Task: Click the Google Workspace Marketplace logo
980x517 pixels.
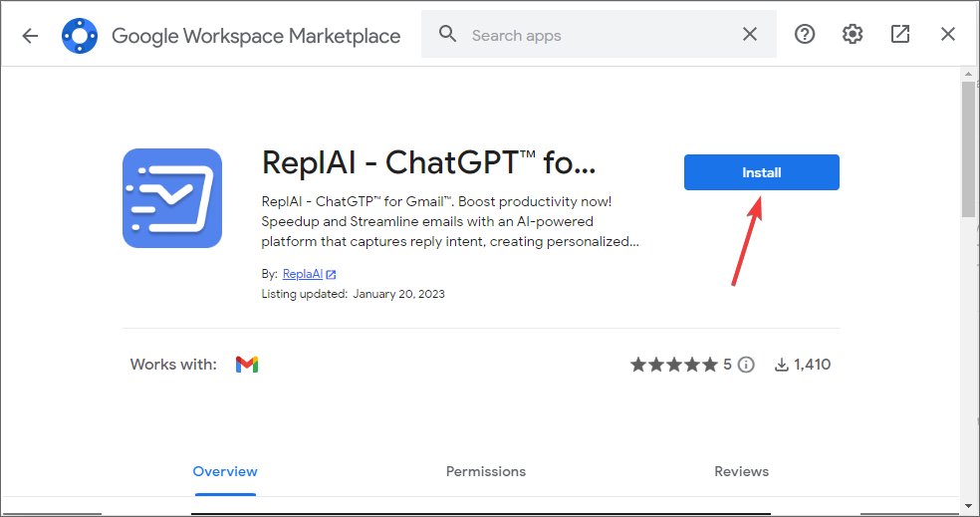Action: pos(79,36)
